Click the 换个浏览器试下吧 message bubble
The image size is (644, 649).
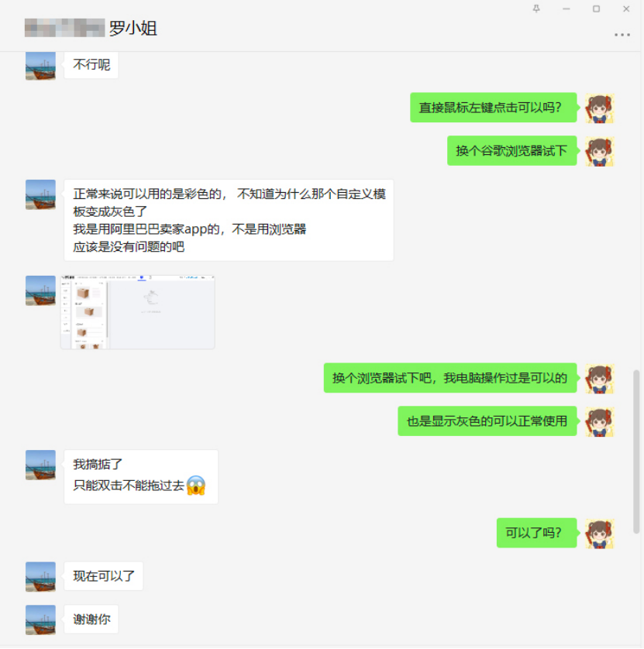click(x=450, y=378)
